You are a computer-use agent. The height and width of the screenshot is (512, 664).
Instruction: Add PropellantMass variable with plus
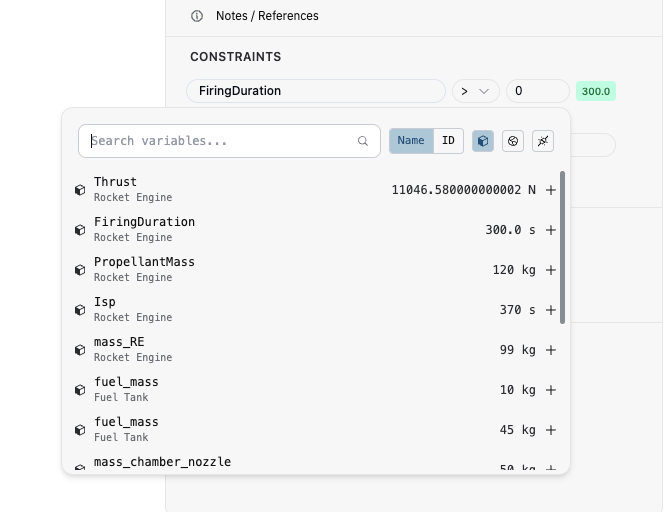point(551,270)
